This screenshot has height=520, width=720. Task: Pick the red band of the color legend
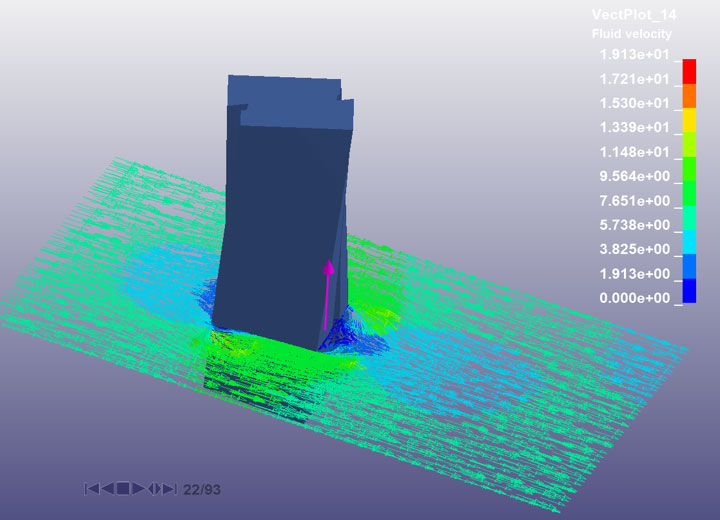[x=689, y=71]
